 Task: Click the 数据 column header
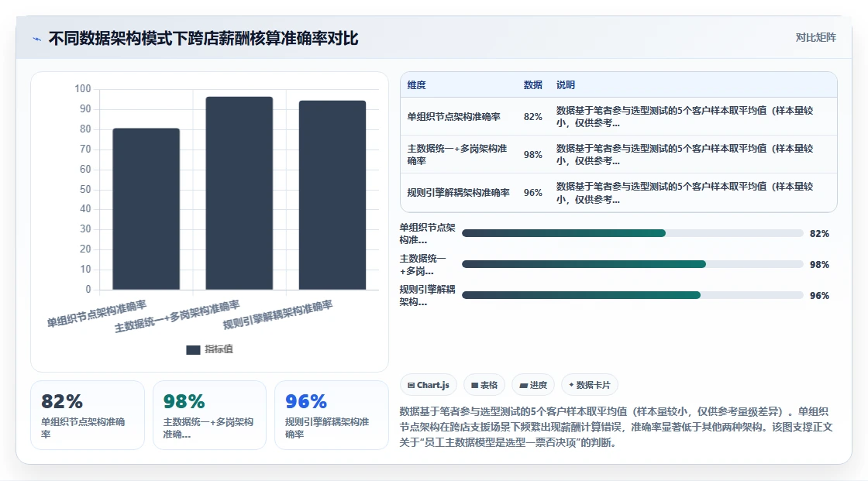[x=532, y=85]
